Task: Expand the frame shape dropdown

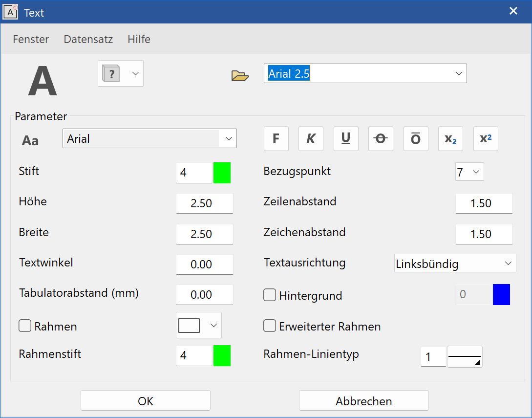Action: coord(213,325)
